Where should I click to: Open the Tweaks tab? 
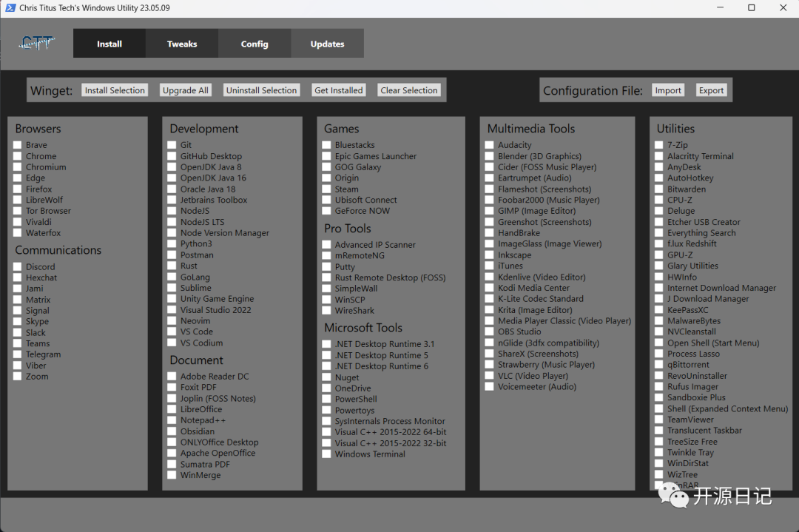click(x=182, y=44)
